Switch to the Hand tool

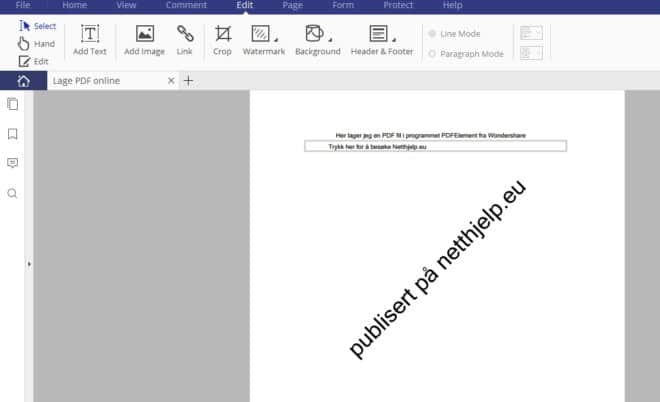[36, 44]
